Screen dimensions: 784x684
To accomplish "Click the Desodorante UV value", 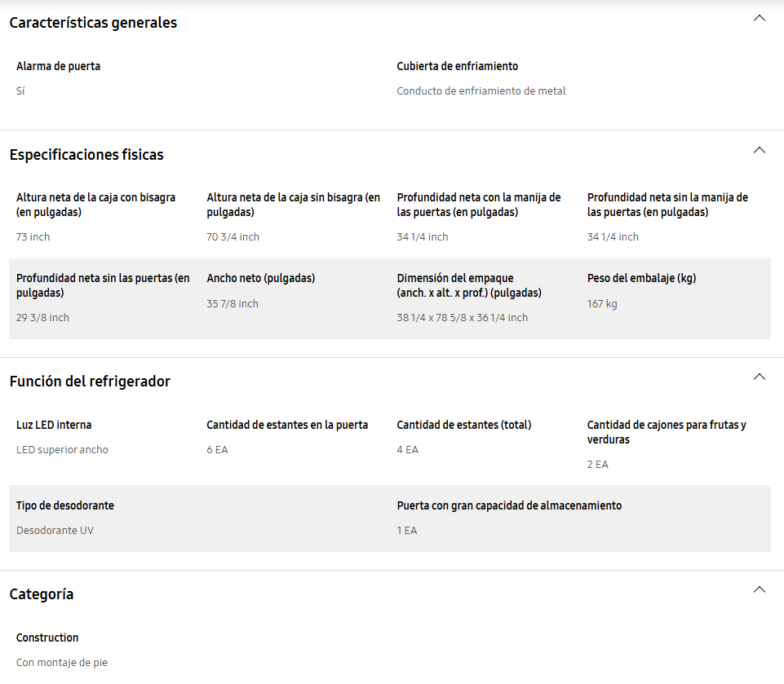I will 55,531.
